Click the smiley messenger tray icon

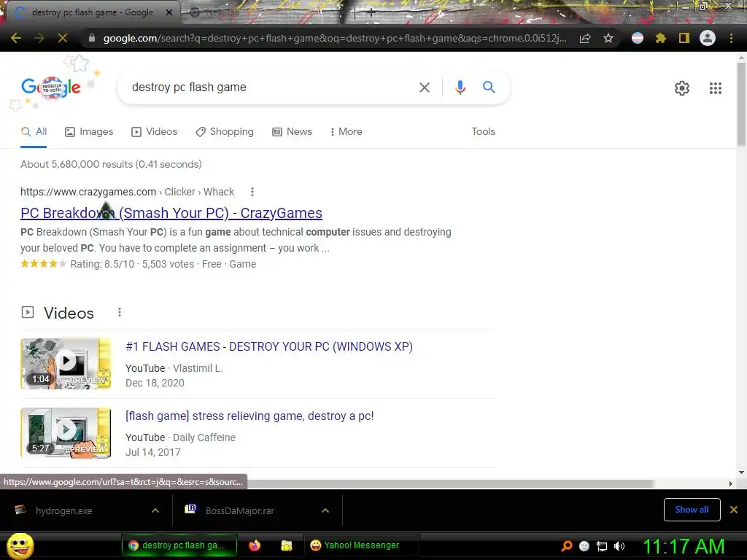584,546
